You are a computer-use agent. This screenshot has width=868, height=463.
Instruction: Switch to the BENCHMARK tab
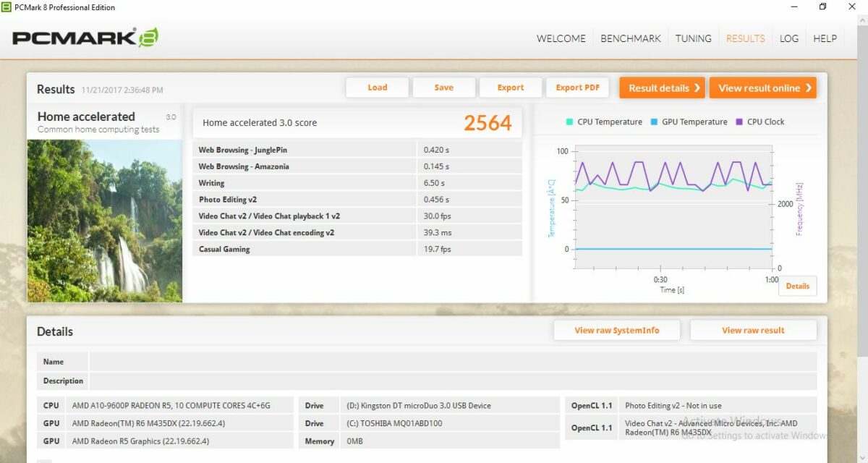point(631,38)
